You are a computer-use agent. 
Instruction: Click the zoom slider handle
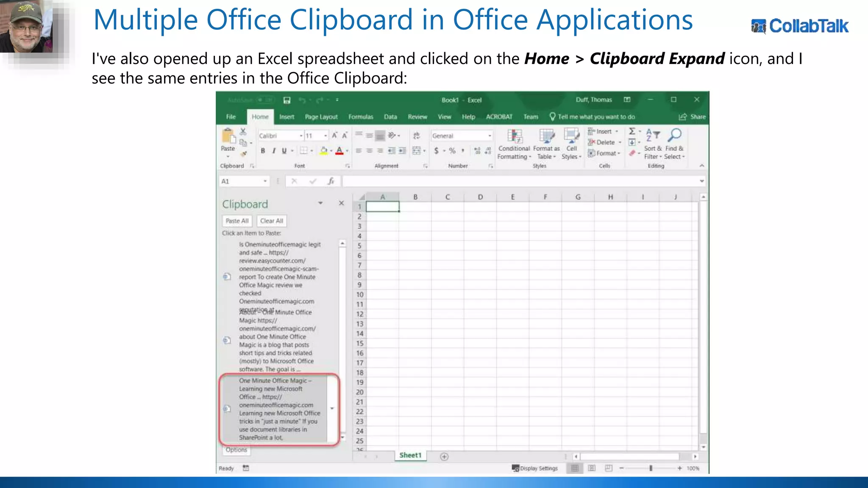click(651, 468)
